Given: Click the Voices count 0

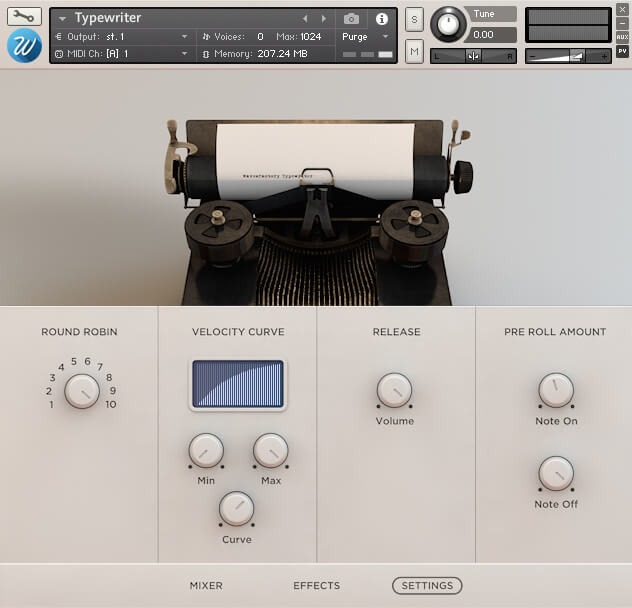Looking at the screenshot, I should click(x=260, y=37).
